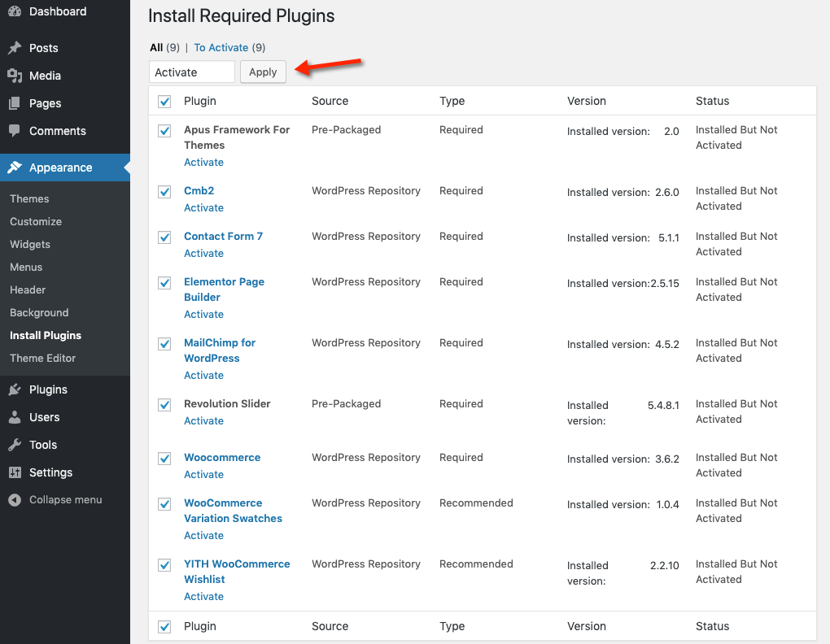Viewport: 830px width, 644px height.
Task: Open Widgets submenu item
Action: point(29,244)
